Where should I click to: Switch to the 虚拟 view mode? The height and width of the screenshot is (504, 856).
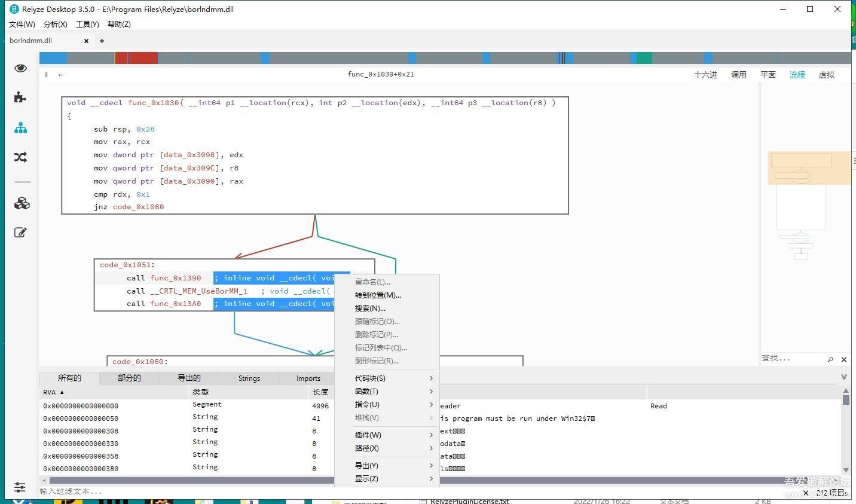[x=826, y=75]
